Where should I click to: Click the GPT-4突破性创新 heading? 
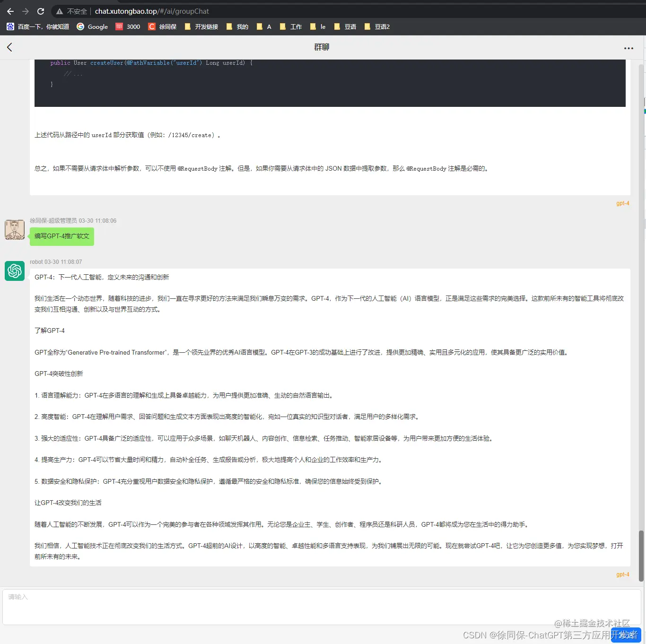(x=59, y=374)
